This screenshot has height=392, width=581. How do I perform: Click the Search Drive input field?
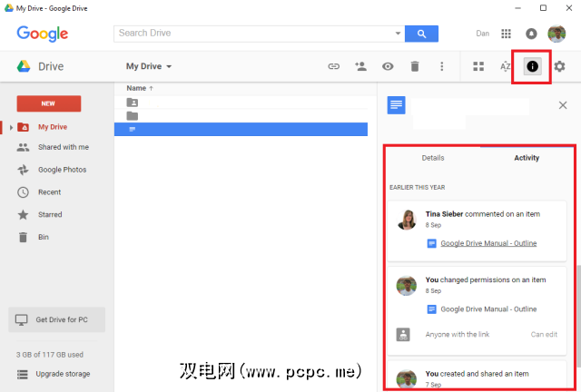point(254,34)
